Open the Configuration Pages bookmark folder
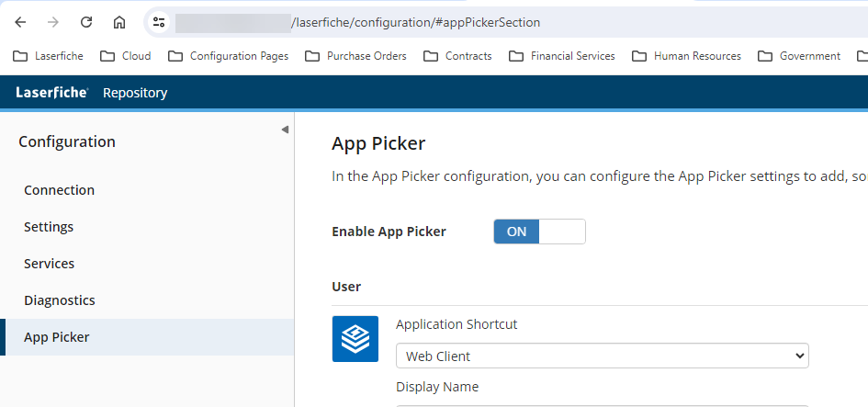Viewport: 868px width, 407px height. pyautogui.click(x=229, y=56)
